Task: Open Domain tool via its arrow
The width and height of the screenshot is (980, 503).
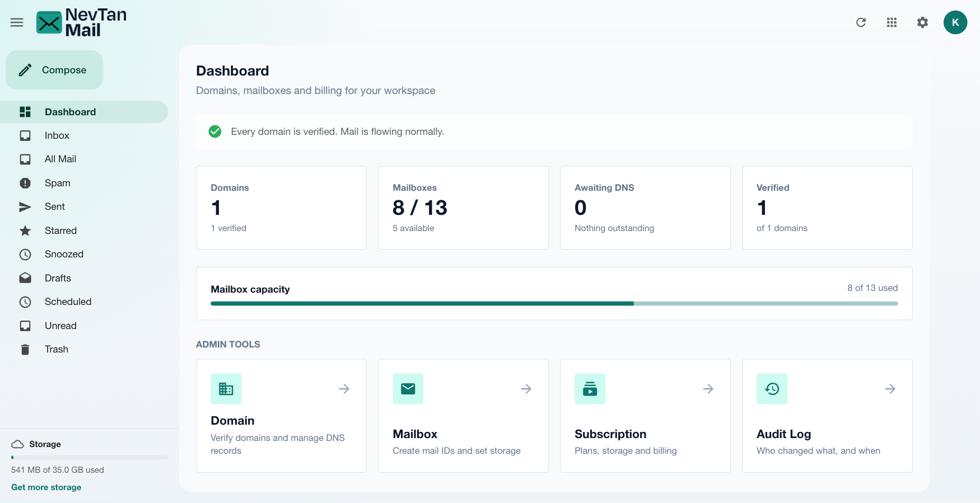Action: (x=344, y=389)
